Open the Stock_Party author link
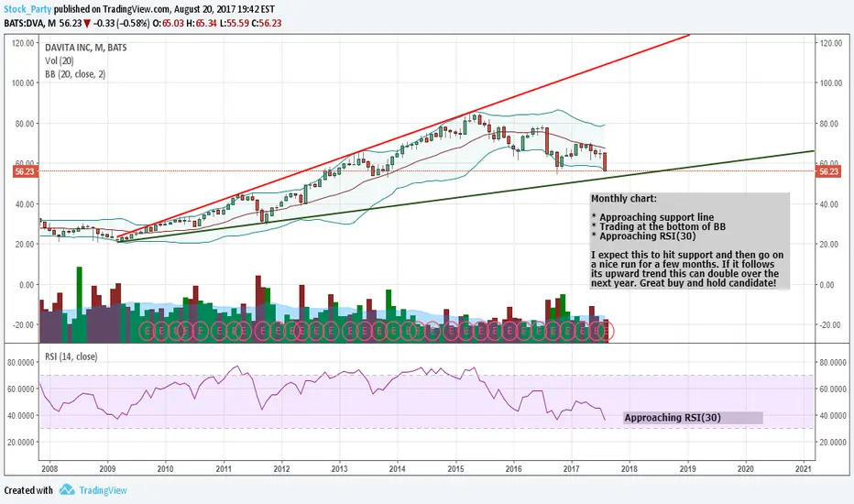 pos(27,9)
